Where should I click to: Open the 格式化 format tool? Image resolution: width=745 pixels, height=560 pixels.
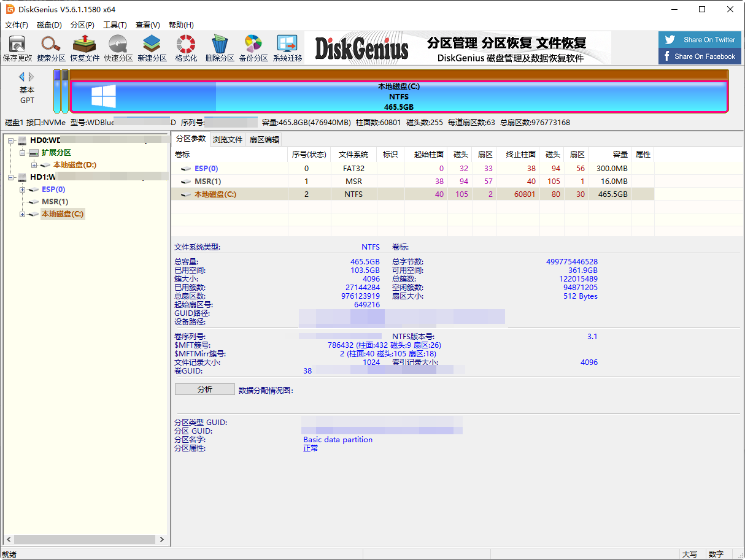(185, 47)
